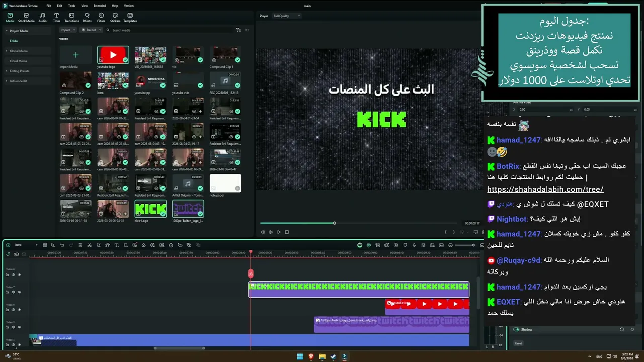The width and height of the screenshot is (644, 362).
Task: Open the Full Quality player dropdown
Action: [286, 16]
